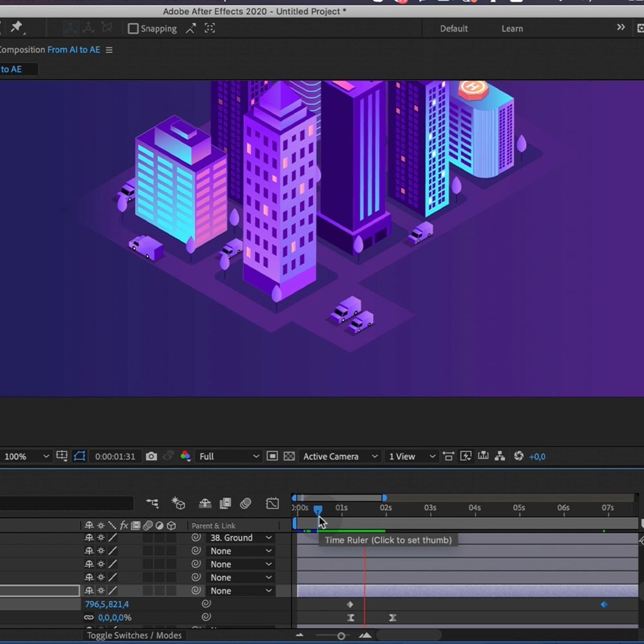644x644 pixels.
Task: Open the 100% magnification dropdown
Action: (x=26, y=457)
